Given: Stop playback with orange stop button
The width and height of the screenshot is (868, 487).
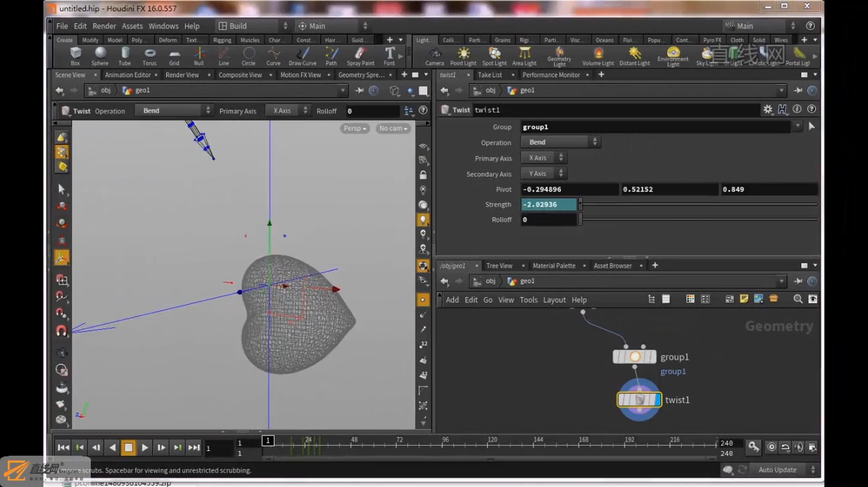Looking at the screenshot, I should 128,448.
